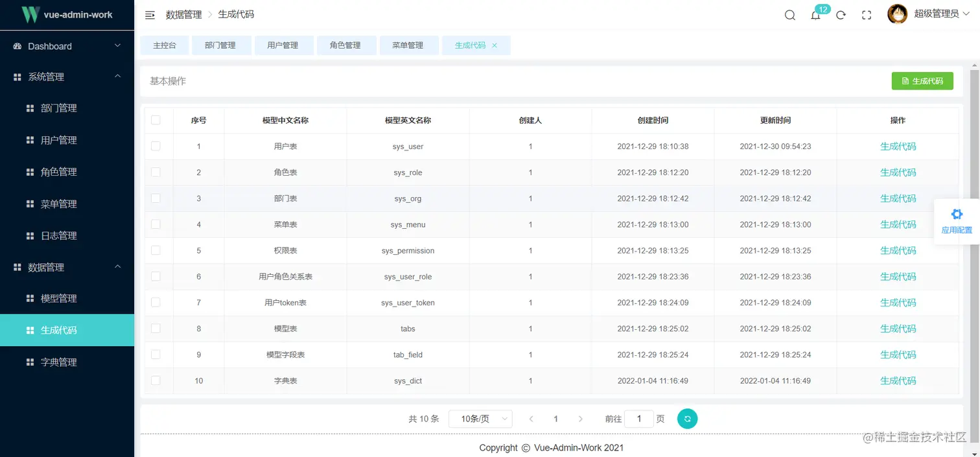The height and width of the screenshot is (457, 980).
Task: Check the 角色表 row checkbox
Action: click(x=156, y=172)
